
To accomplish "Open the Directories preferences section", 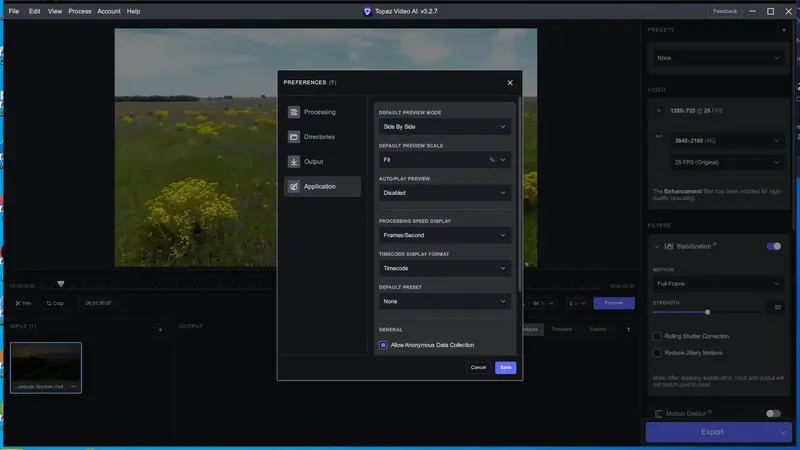I will pos(322,137).
